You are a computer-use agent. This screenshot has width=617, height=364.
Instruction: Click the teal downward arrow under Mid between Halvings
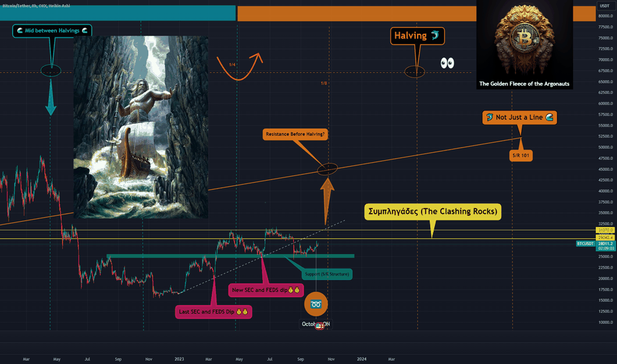click(x=51, y=97)
